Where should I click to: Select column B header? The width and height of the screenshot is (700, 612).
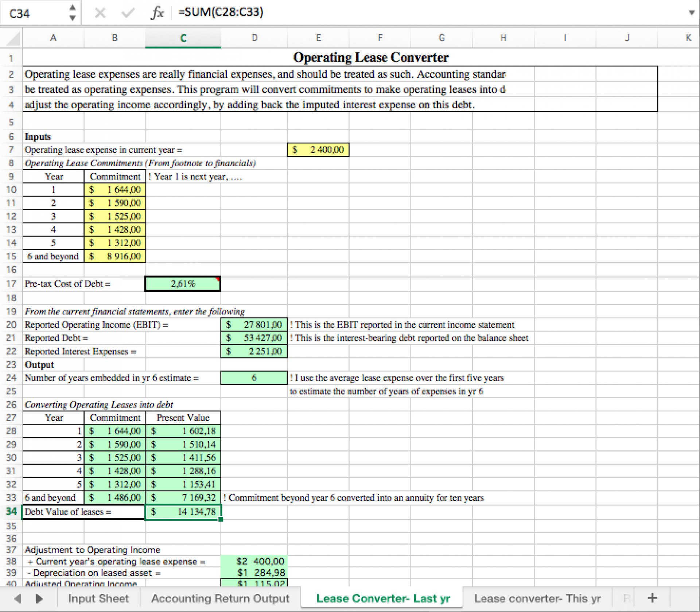pos(114,38)
